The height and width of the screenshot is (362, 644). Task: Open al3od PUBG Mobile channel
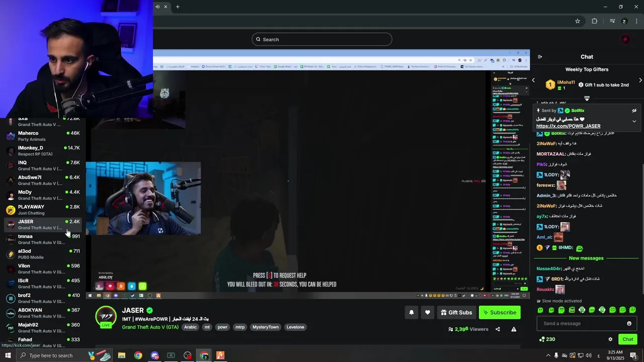(43, 254)
